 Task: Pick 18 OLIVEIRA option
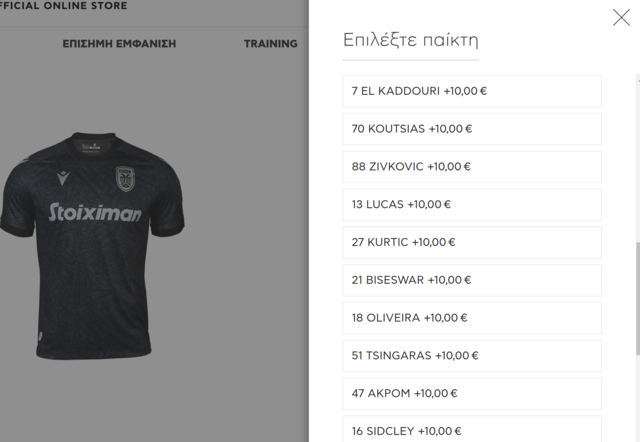pyautogui.click(x=472, y=318)
